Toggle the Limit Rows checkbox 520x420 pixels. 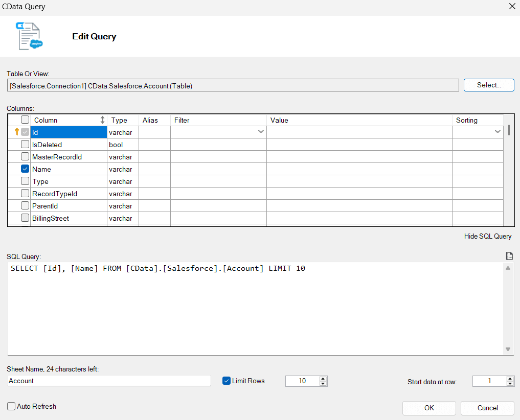coord(227,381)
